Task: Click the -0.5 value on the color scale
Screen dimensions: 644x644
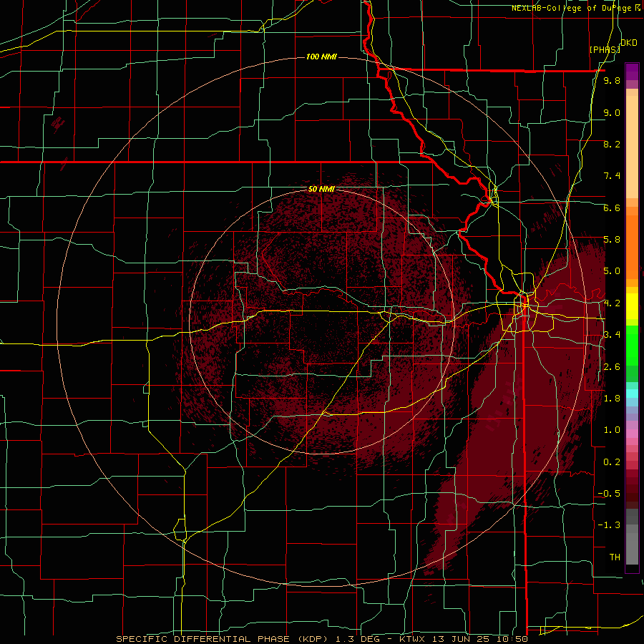Action: coord(609,494)
